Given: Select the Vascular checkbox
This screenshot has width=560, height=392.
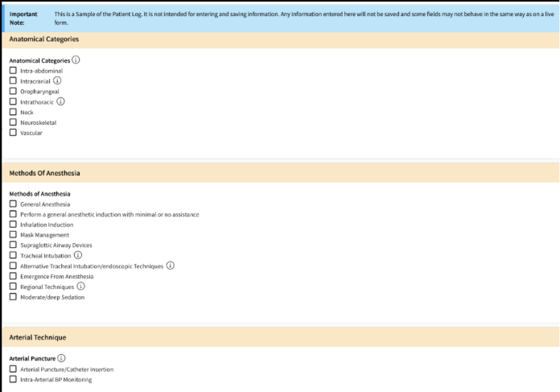Looking at the screenshot, I should [x=13, y=133].
